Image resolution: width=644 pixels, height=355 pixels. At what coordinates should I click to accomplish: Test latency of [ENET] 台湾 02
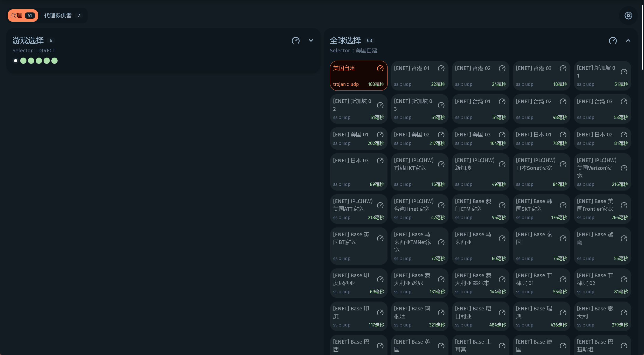(563, 101)
